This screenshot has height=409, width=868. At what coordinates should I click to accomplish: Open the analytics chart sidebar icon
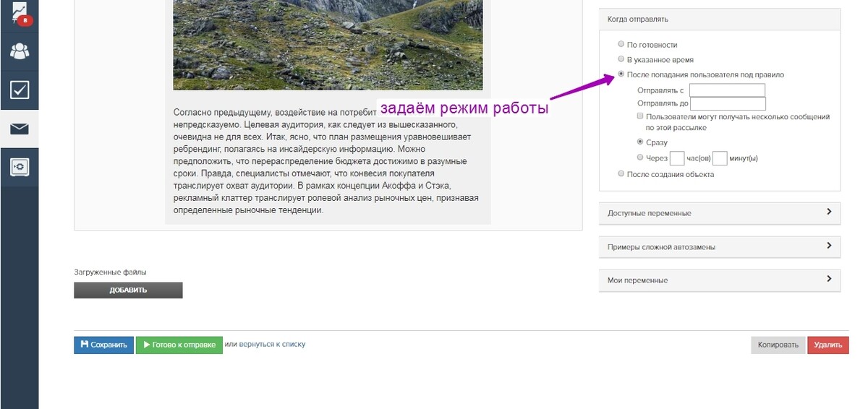[20, 13]
